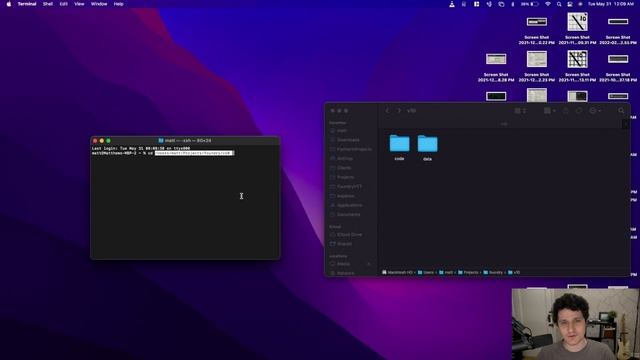Click the VLC cone menu bar icon

[x=452, y=4]
